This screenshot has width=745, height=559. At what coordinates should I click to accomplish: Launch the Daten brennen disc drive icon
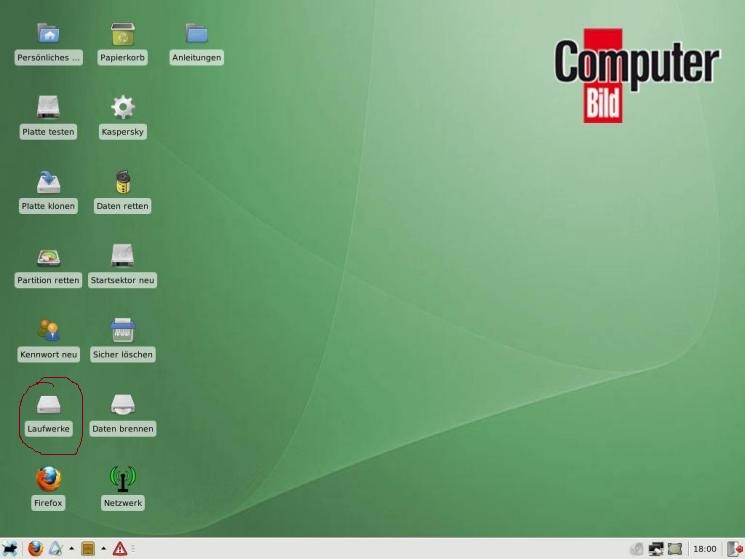(123, 404)
